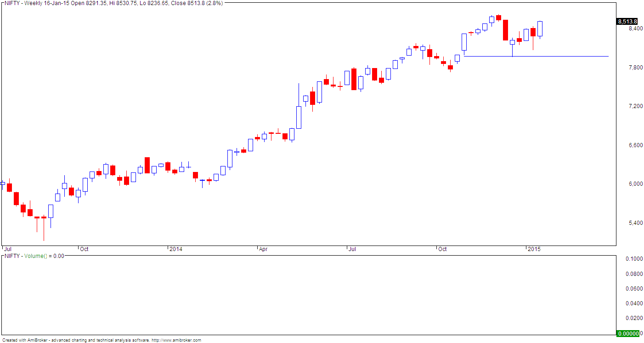
Task: Click the first Oct label on time axis
Action: [x=84, y=249]
